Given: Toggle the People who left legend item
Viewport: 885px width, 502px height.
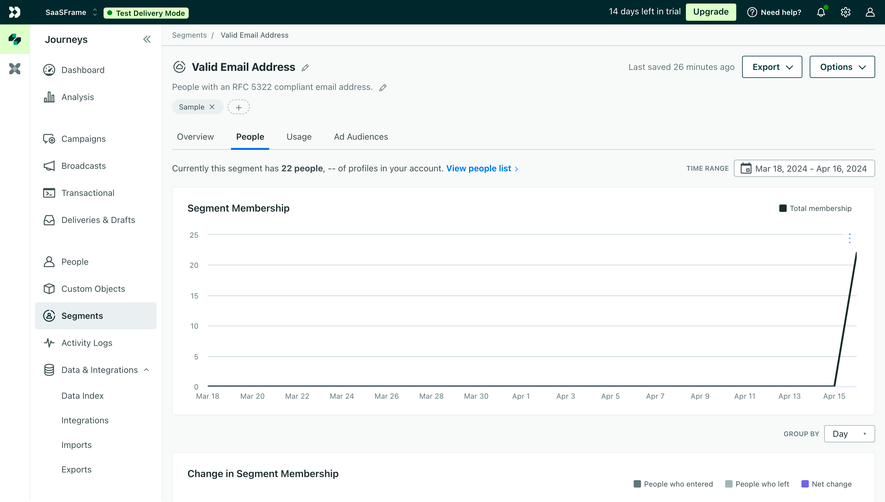Looking at the screenshot, I should (757, 484).
